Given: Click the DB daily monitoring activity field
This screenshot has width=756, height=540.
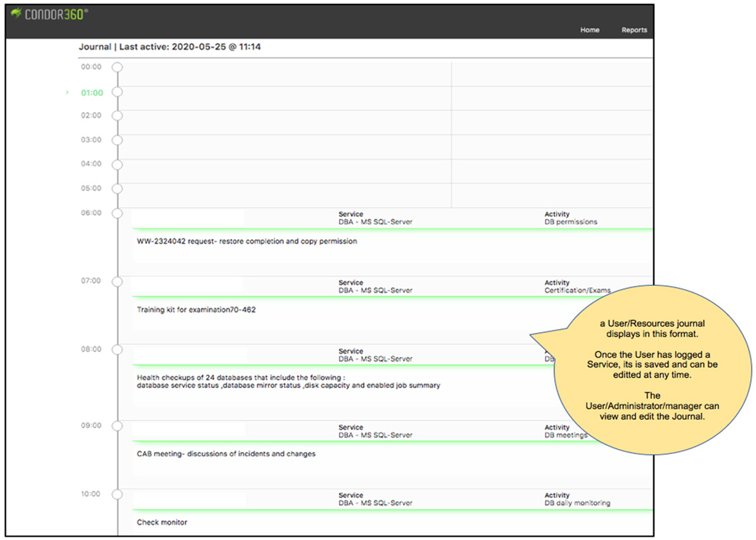Looking at the screenshot, I should [577, 504].
